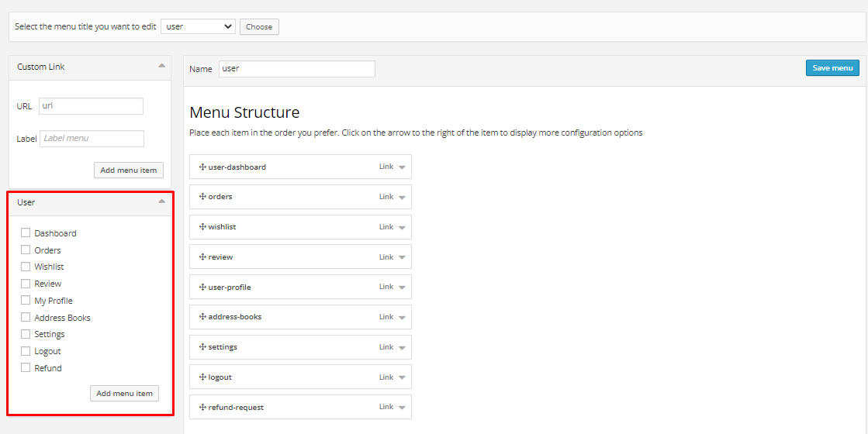Click the drag handle icon next to review

202,257
